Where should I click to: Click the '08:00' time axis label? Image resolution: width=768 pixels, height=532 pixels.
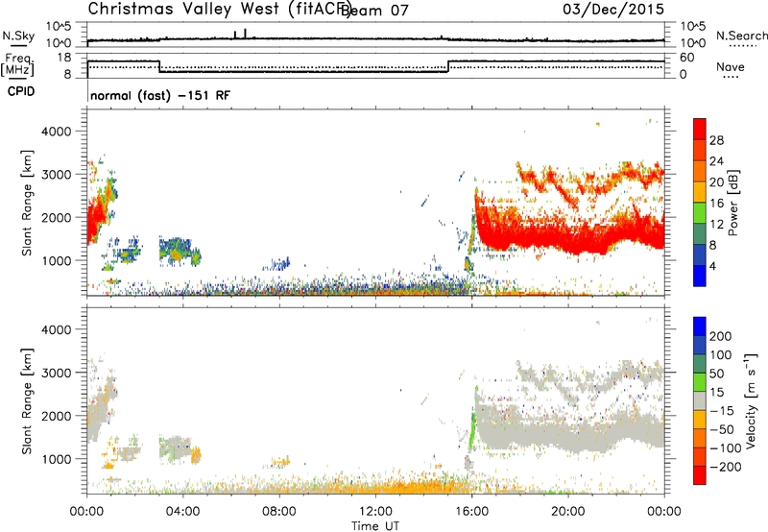(x=279, y=512)
